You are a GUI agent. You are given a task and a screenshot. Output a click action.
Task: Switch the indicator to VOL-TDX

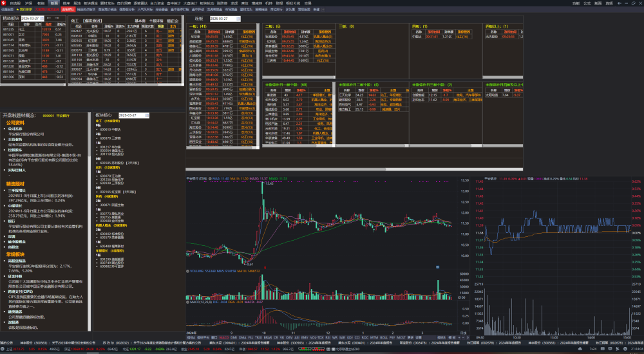[x=317, y=337]
